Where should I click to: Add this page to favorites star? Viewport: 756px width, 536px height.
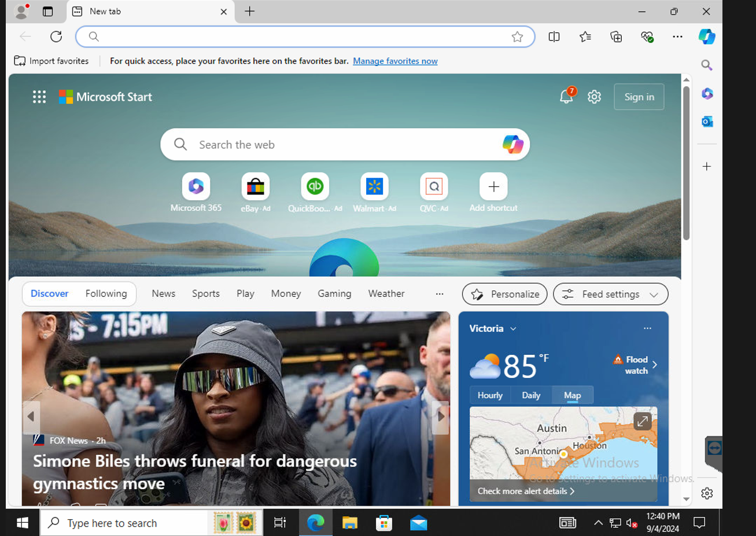tap(517, 36)
